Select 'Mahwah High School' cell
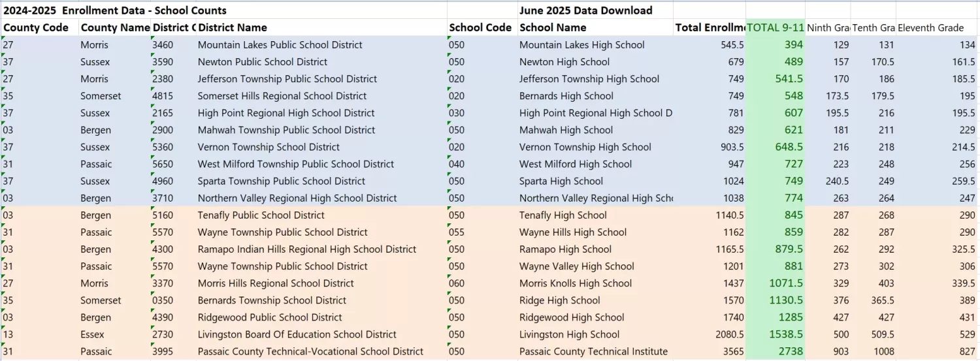 (595, 130)
